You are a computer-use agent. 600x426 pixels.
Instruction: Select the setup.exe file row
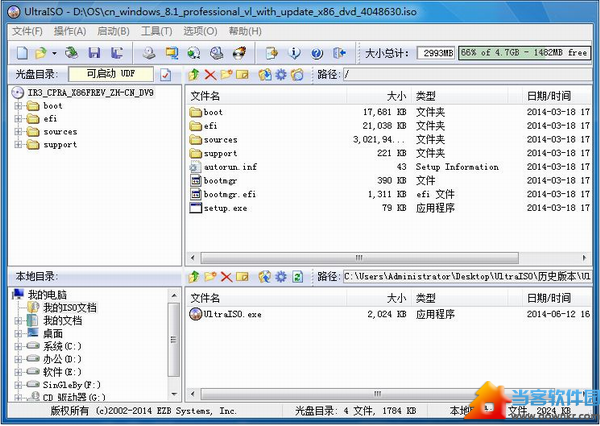point(388,208)
